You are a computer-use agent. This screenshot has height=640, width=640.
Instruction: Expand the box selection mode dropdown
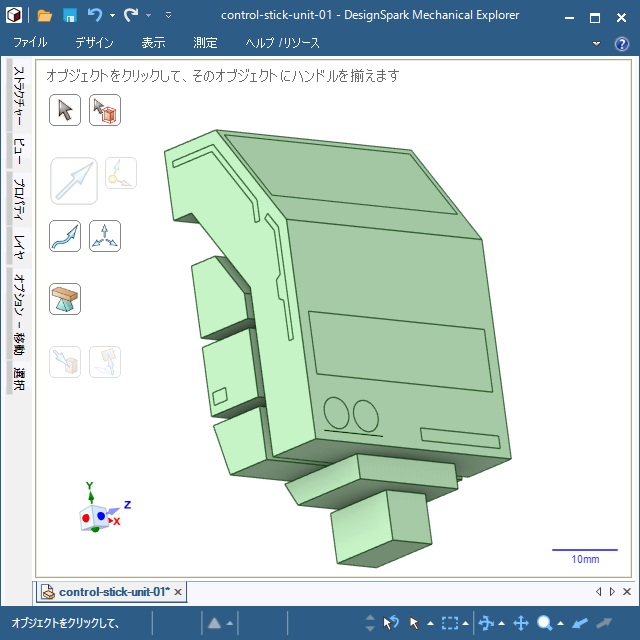(x=467, y=624)
